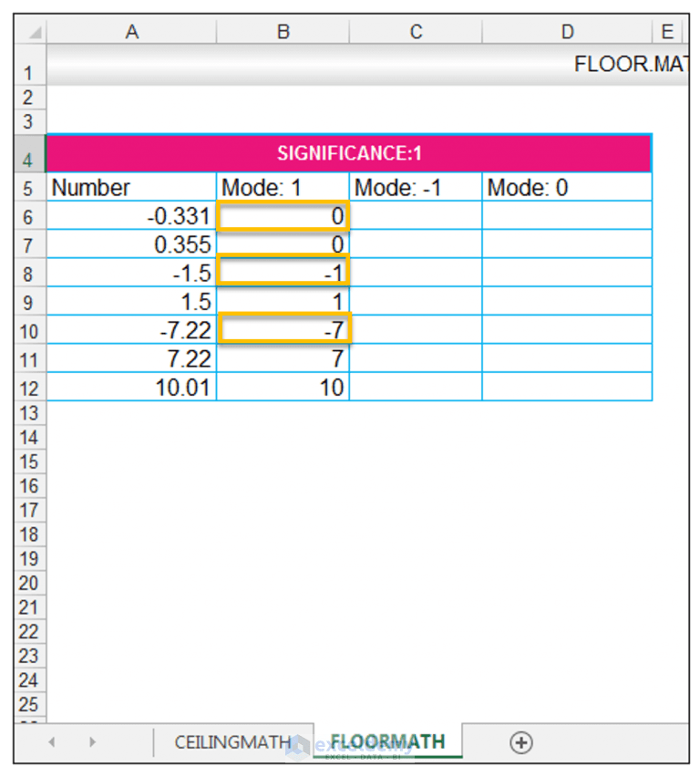Select cell containing -1.5

point(131,273)
